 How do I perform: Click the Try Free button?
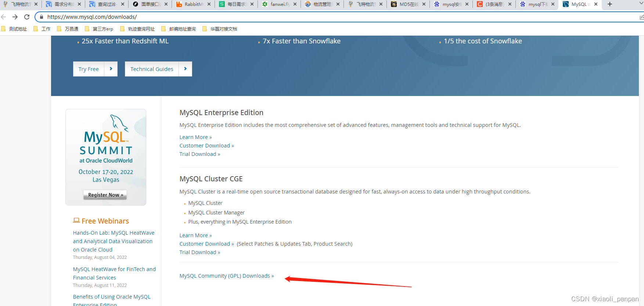[89, 69]
